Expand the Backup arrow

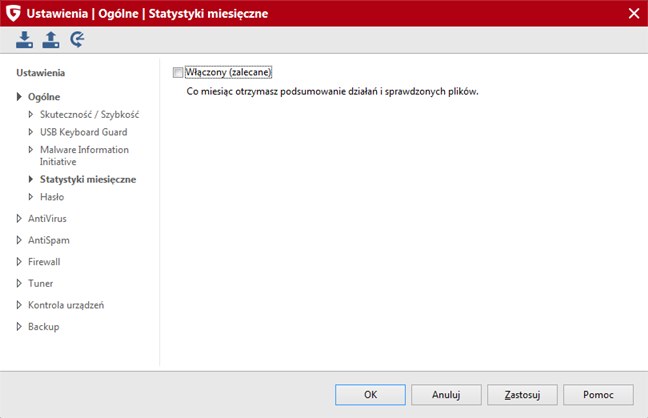(x=19, y=326)
